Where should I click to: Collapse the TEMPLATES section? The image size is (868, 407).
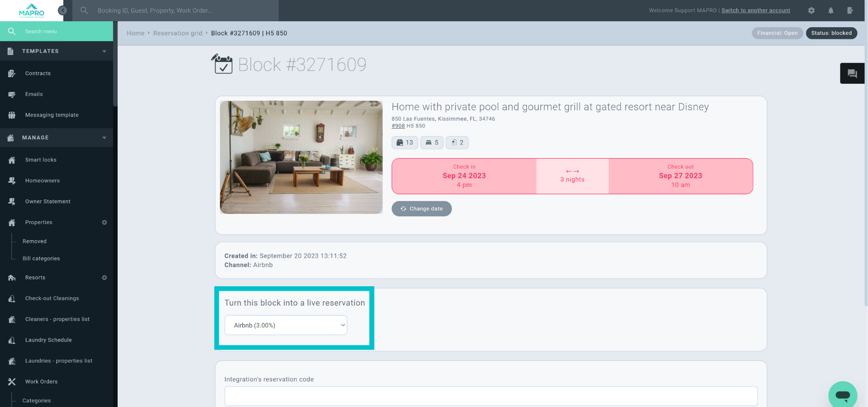(x=104, y=52)
